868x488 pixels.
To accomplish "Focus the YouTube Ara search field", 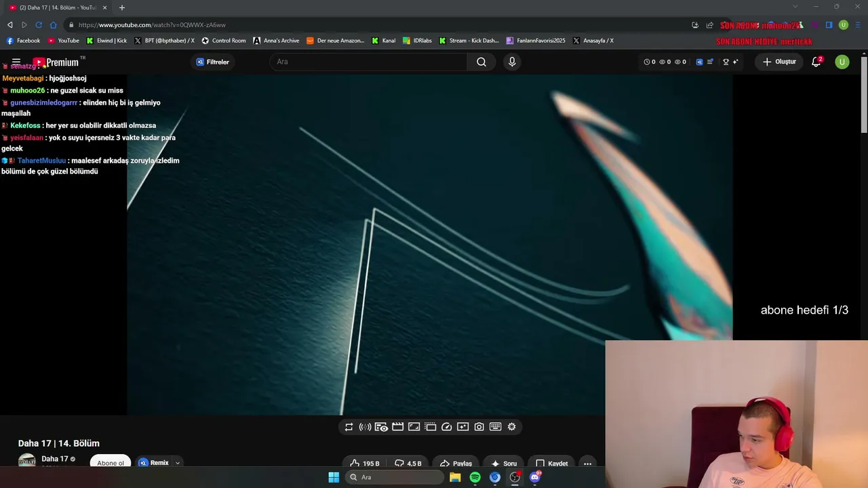I will tap(369, 62).
